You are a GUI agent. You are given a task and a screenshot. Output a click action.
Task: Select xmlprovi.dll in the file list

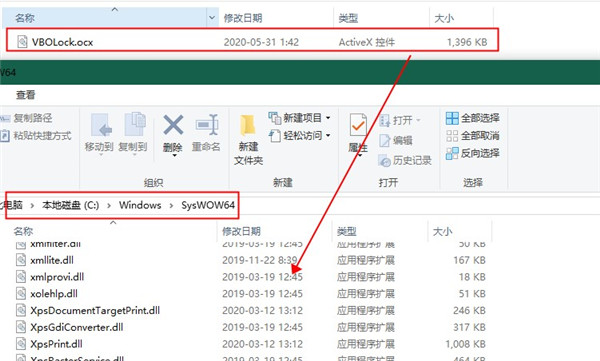tap(57, 277)
